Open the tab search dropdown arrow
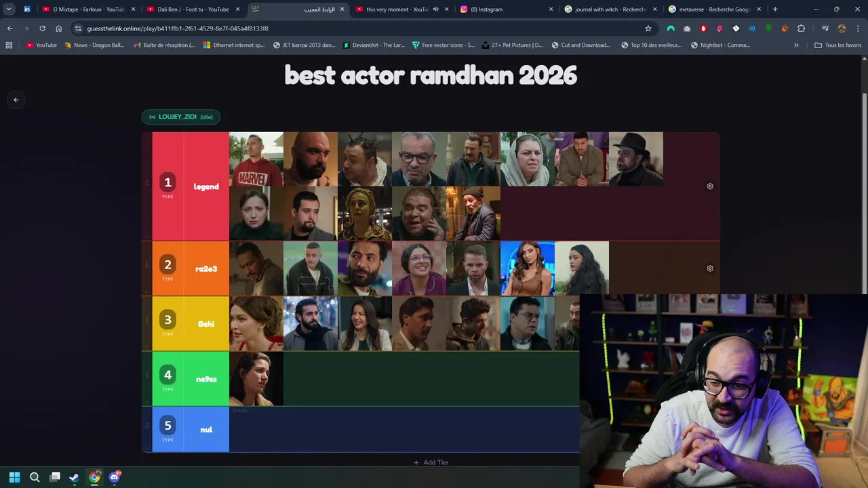The image size is (868, 488). click(x=9, y=9)
